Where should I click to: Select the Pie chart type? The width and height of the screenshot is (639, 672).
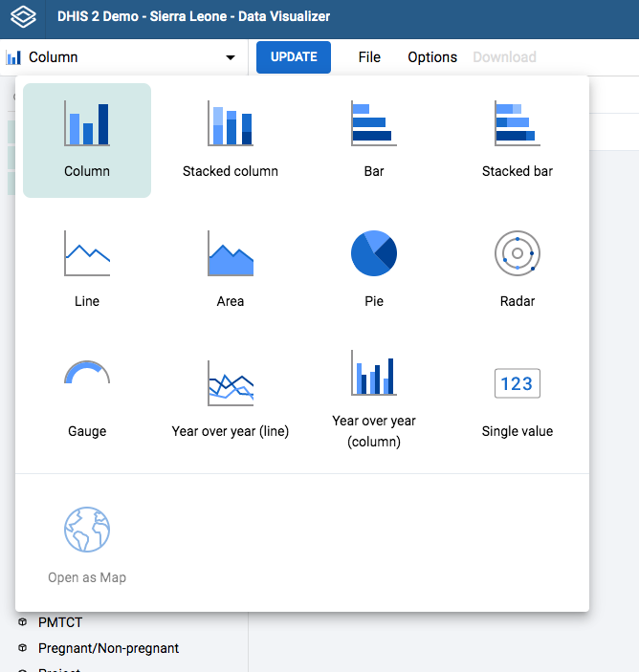coord(373,270)
